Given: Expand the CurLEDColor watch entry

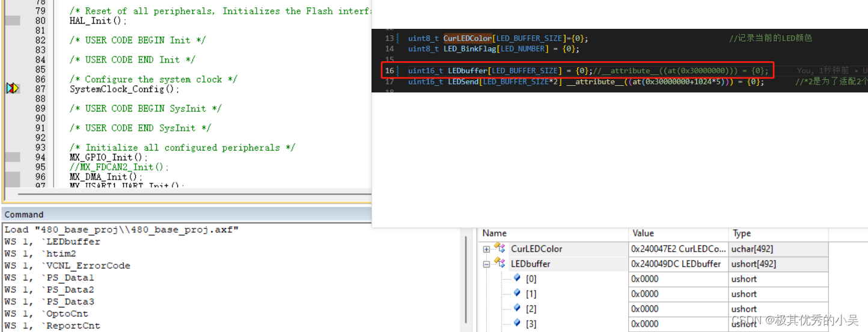Looking at the screenshot, I should point(486,249).
